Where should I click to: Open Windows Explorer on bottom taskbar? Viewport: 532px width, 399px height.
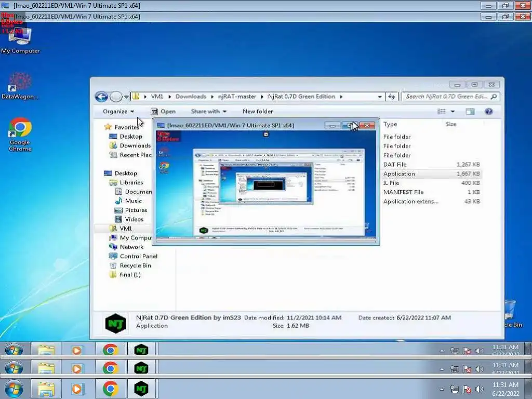tap(46, 389)
